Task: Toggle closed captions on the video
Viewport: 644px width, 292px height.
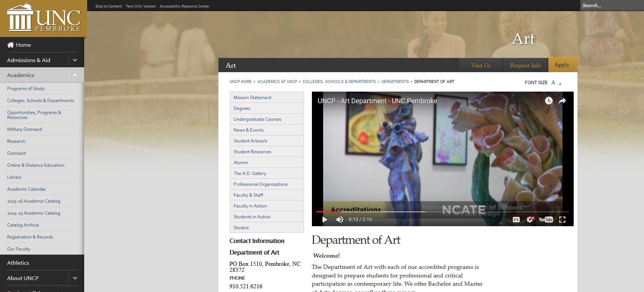Action: point(516,219)
